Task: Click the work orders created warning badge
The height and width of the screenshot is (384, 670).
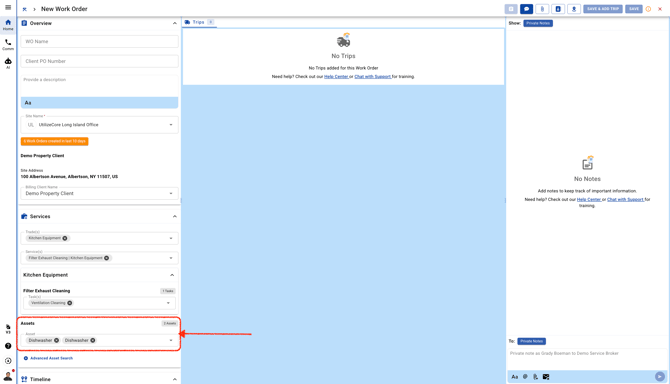Action: [x=55, y=141]
